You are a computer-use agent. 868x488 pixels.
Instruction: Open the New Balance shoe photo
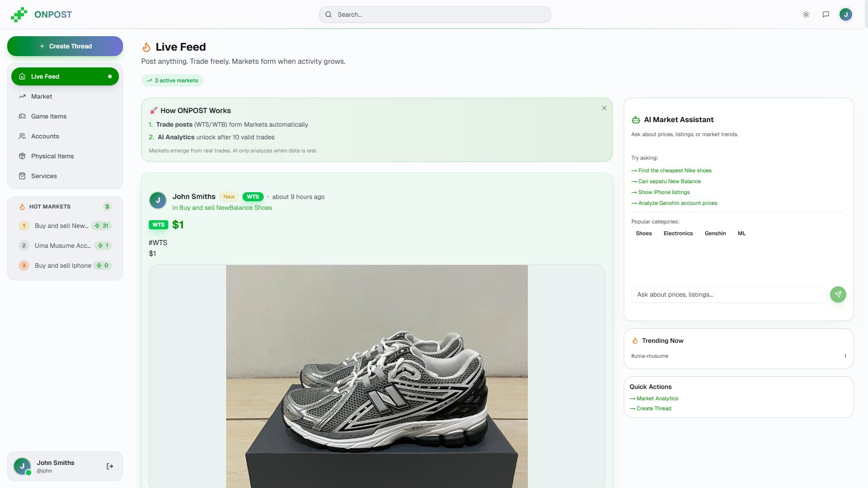point(377,376)
